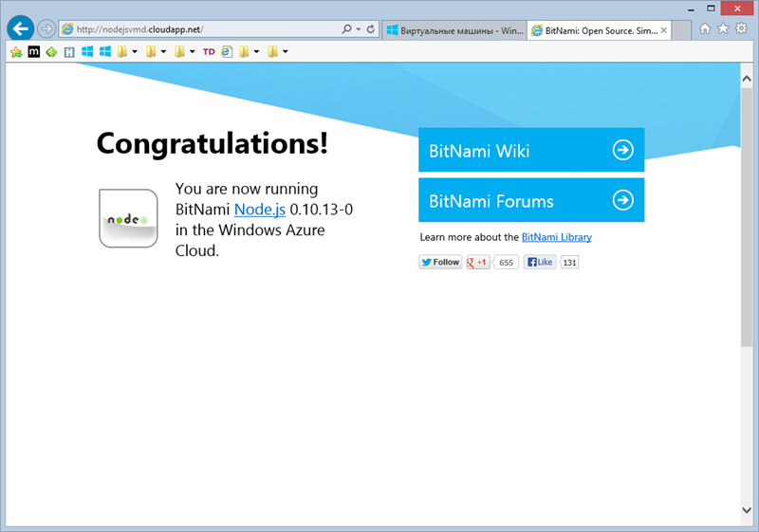Screen dimensions: 759x532
Task: Open the BitNami Forums button
Action: pos(531,200)
